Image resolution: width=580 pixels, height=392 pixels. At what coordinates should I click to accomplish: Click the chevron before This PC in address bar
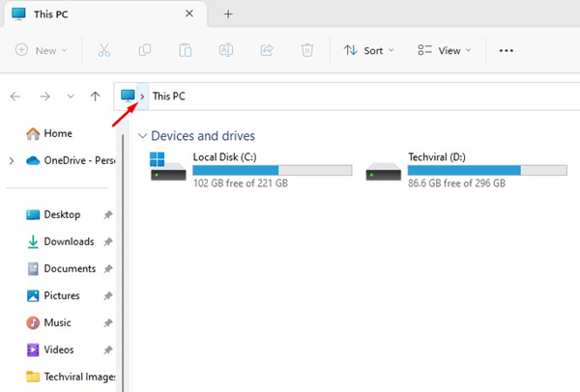pyautogui.click(x=142, y=97)
